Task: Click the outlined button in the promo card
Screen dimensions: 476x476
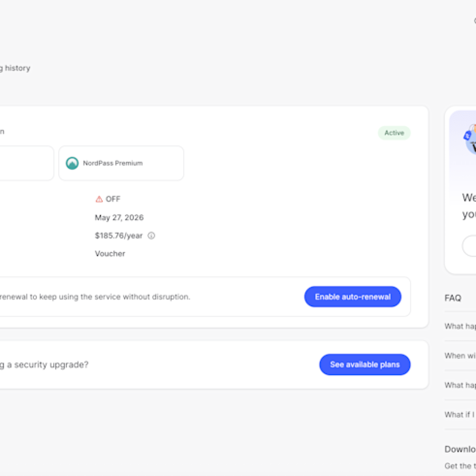Action: pyautogui.click(x=469, y=246)
